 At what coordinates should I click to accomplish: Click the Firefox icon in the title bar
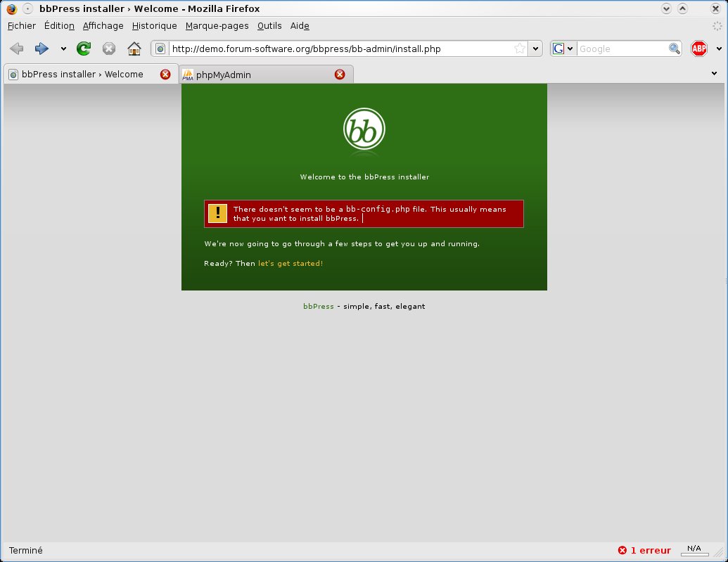tap(12, 9)
